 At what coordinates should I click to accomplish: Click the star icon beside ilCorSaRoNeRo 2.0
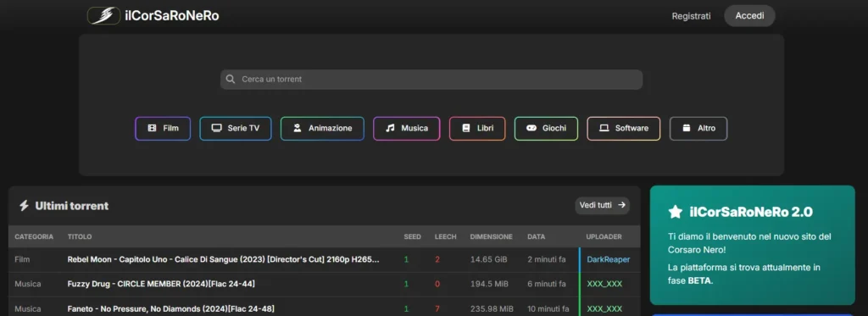tap(676, 212)
